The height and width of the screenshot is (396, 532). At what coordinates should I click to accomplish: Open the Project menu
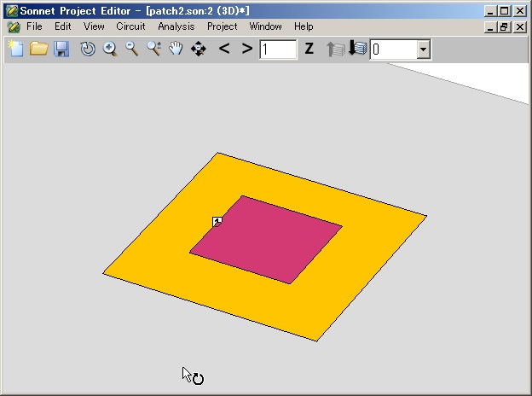[x=223, y=26]
